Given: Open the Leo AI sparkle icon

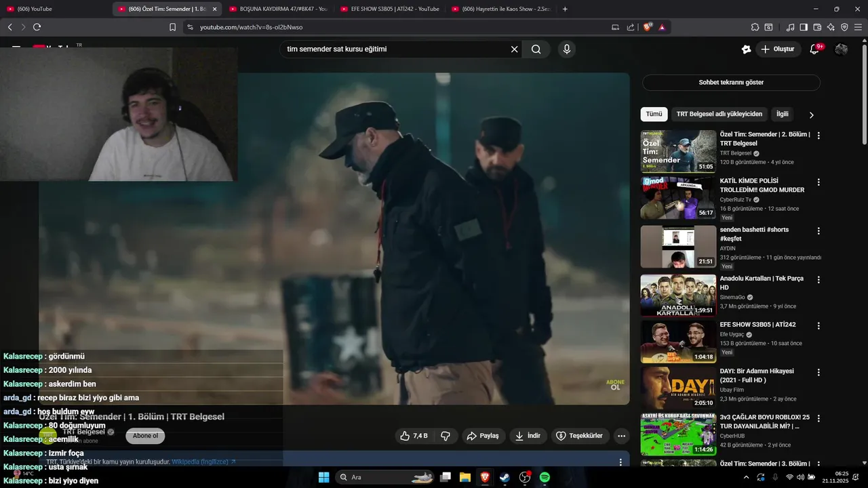Looking at the screenshot, I should tap(831, 27).
